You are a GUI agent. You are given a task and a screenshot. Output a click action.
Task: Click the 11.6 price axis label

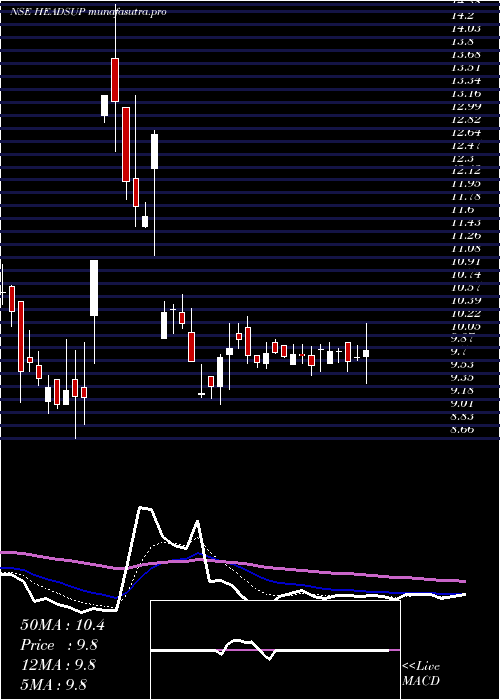point(462,209)
